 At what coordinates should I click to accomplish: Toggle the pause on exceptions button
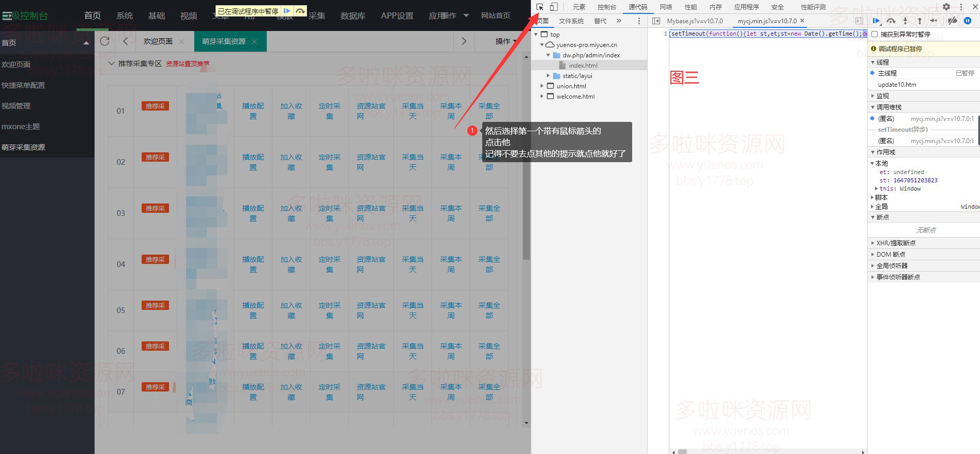pos(968,21)
